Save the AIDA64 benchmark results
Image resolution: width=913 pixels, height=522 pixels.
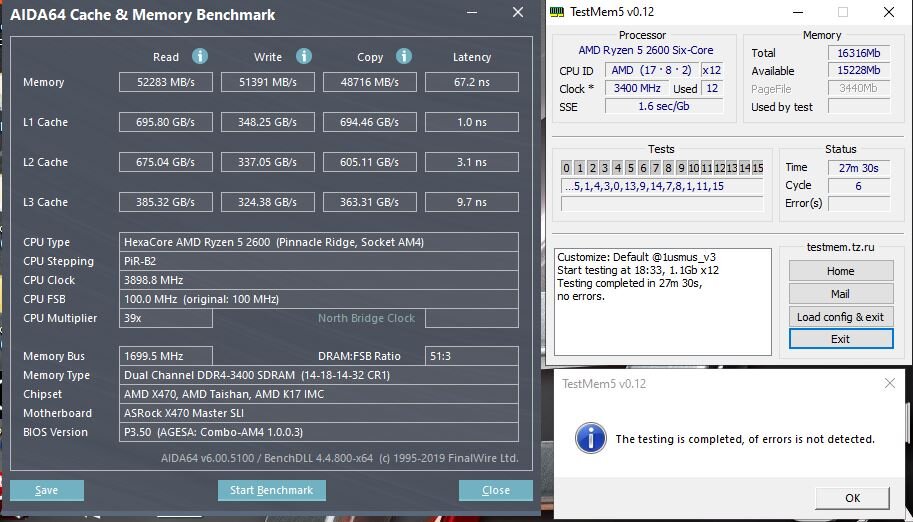coord(47,491)
